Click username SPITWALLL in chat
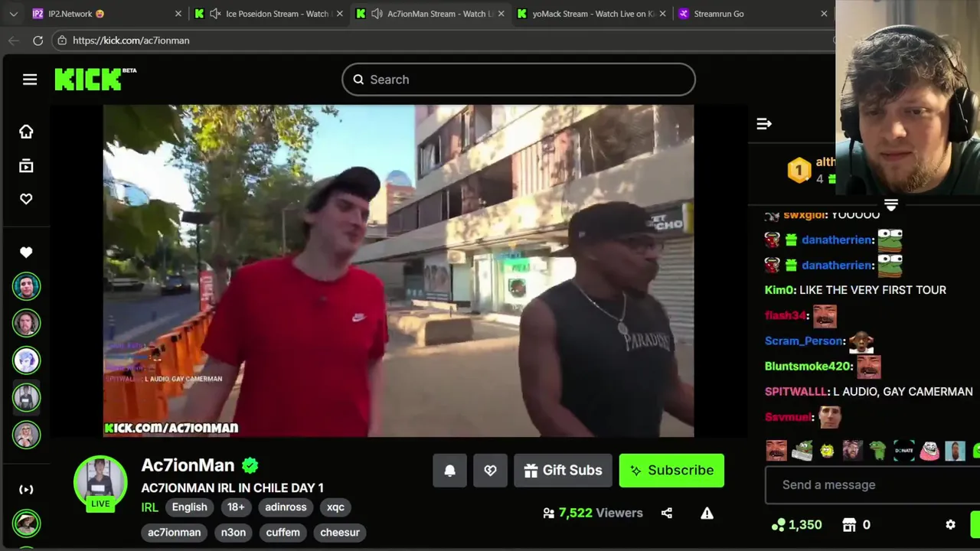 pos(796,392)
